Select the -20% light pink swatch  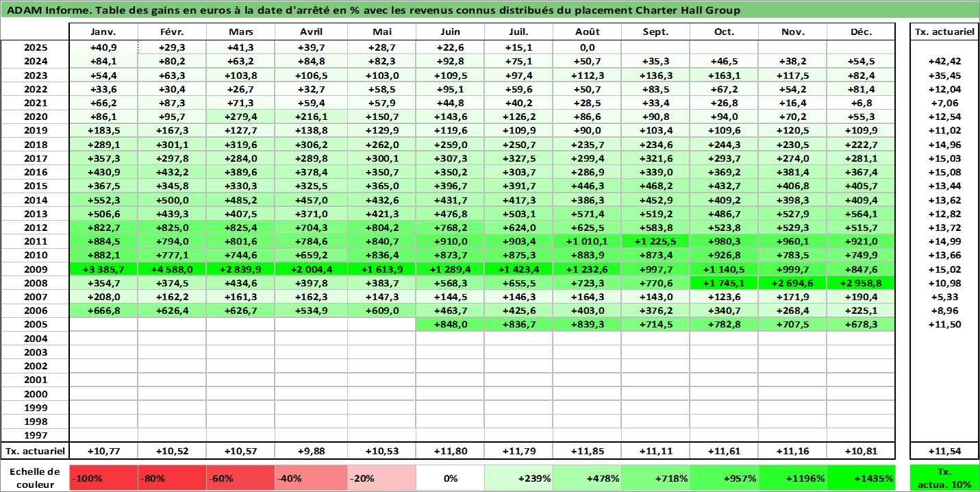point(381,478)
